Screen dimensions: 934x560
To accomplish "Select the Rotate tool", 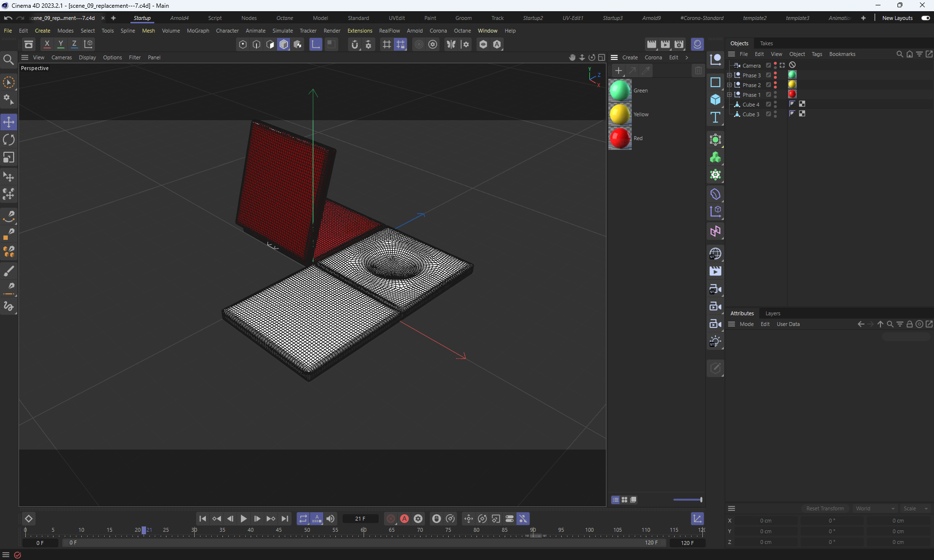I will click(9, 140).
